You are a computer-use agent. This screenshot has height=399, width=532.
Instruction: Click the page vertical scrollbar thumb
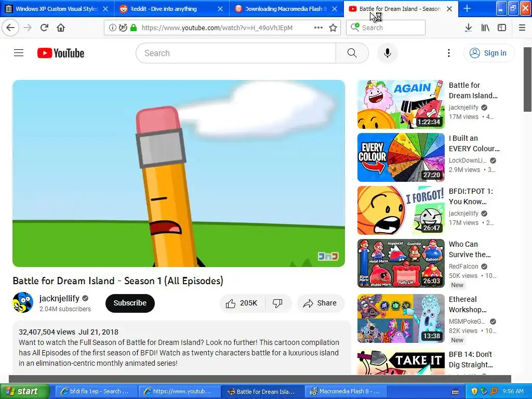tap(527, 79)
